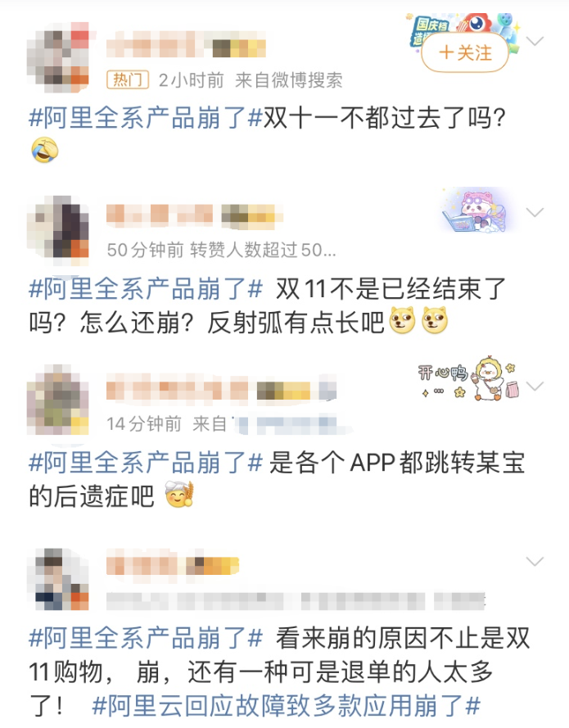This screenshot has width=569, height=728.
Task: Click the 热门 hot tag badge
Action: (128, 80)
